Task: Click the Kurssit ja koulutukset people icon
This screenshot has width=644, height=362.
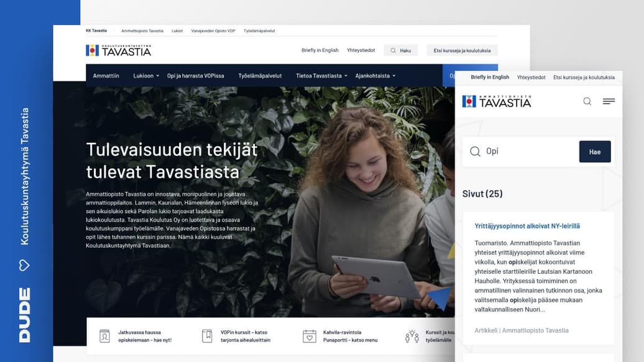Action: point(412,336)
